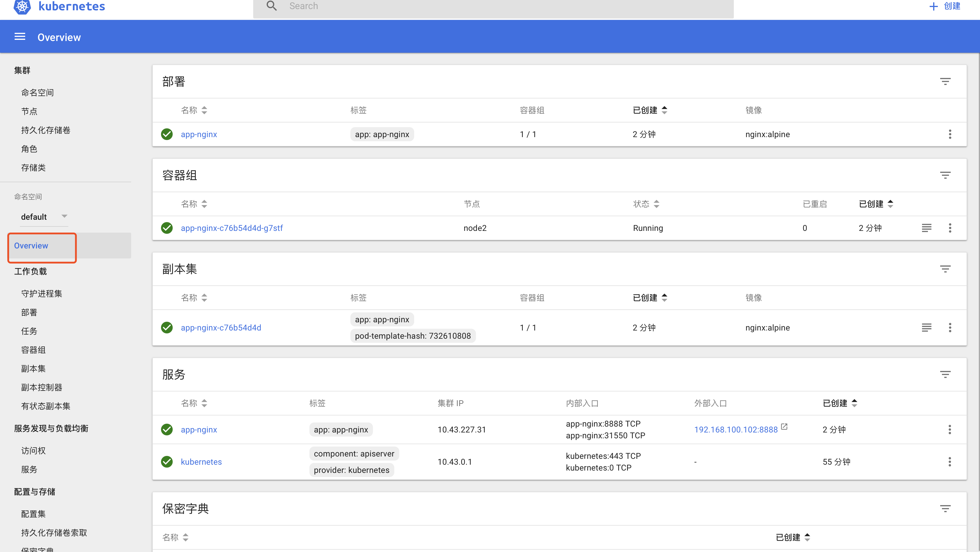Open external endpoint 192.168.100.102:8888 link
Viewport: 980px width, 552px height.
pos(736,430)
